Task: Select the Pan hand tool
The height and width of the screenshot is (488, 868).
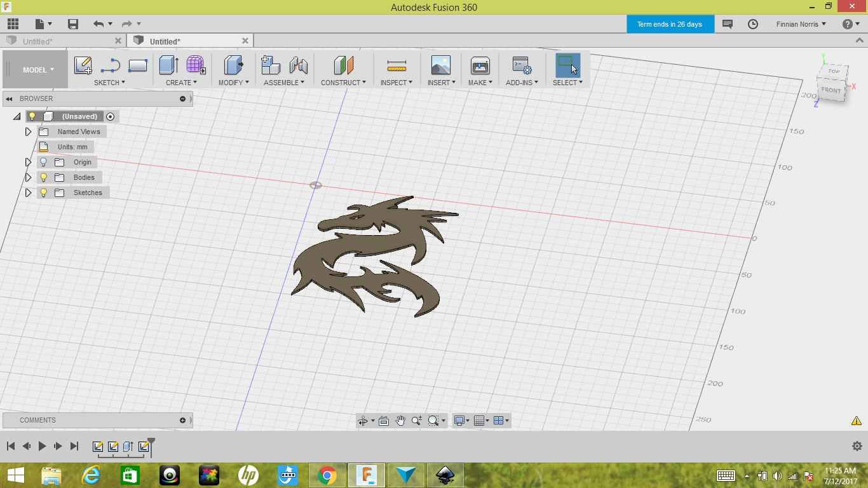Action: coord(400,421)
